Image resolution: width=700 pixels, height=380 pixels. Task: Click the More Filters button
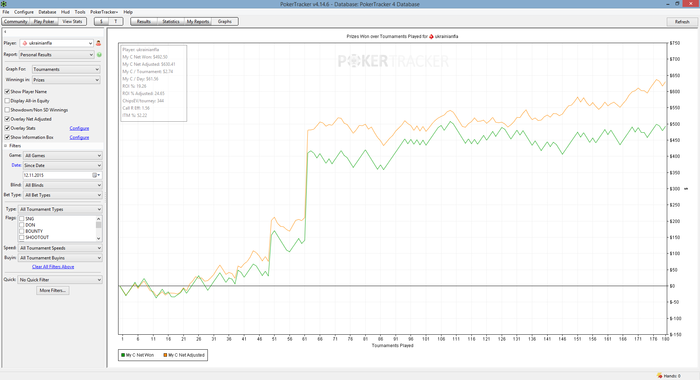pos(53,290)
